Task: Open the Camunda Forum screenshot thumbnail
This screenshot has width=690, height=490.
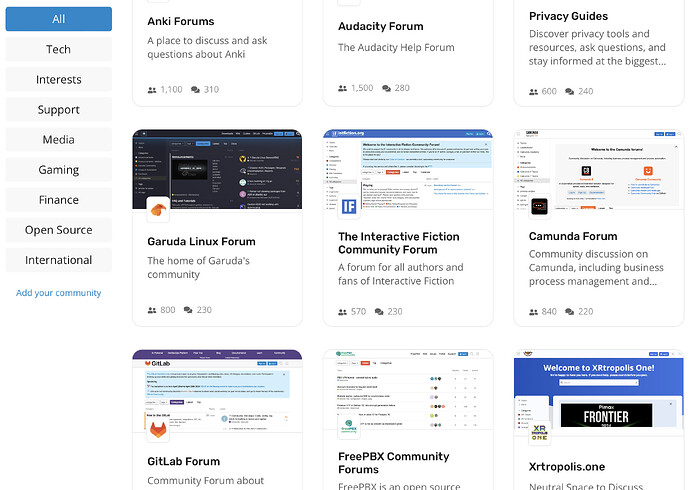Action: [x=598, y=169]
